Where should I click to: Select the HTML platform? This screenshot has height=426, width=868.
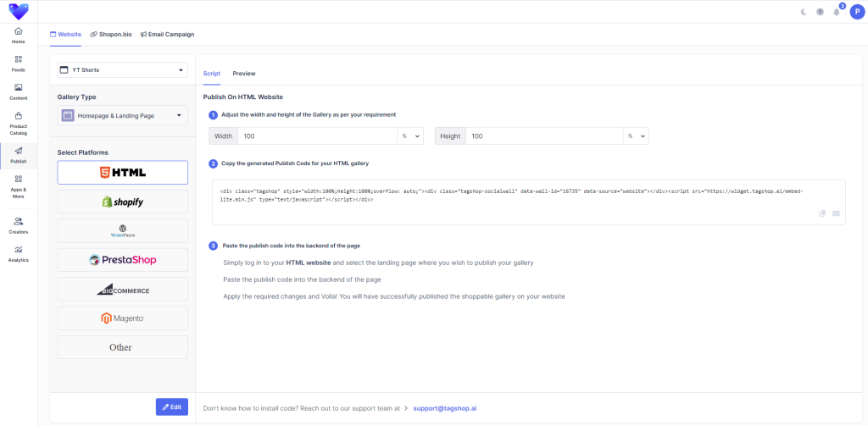point(122,172)
